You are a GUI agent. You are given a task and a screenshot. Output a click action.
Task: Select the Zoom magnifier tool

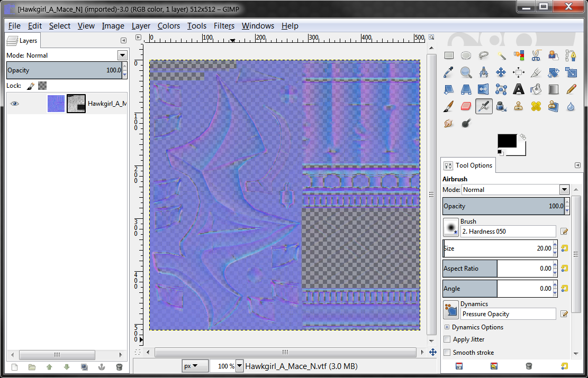466,72
